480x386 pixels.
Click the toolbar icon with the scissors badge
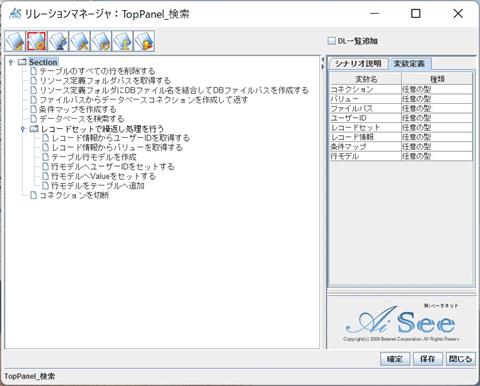[79, 41]
